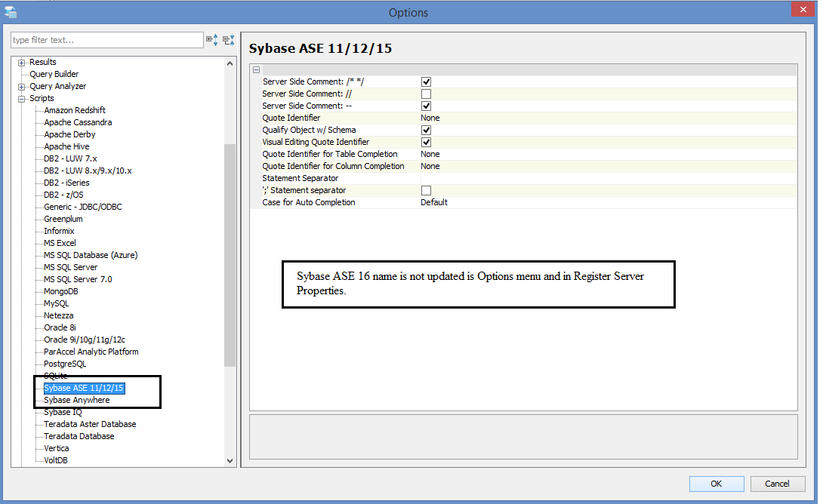Select Sybase Anywhere in the tree

76,400
